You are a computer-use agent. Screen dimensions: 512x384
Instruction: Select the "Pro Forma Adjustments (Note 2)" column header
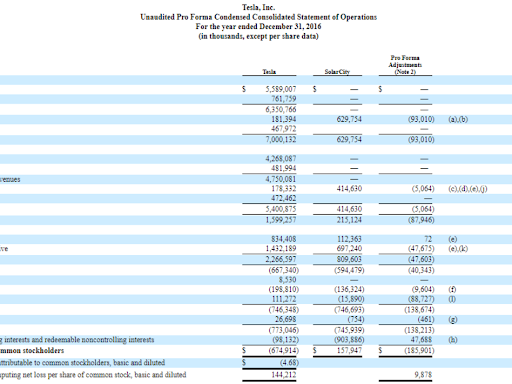(405, 65)
